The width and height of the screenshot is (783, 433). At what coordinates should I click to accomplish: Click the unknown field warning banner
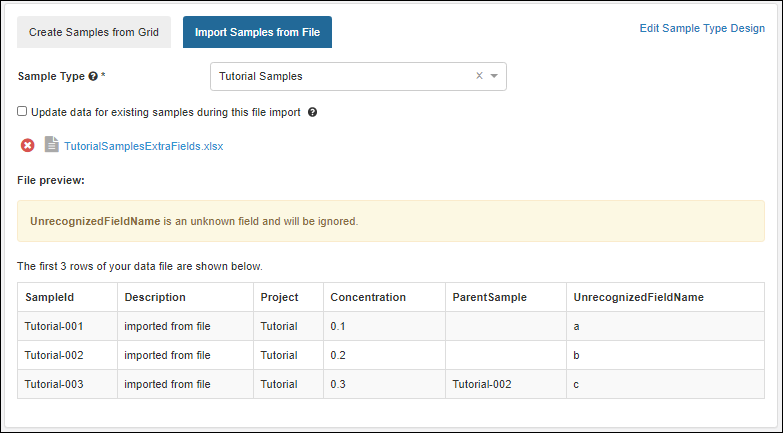(391, 221)
